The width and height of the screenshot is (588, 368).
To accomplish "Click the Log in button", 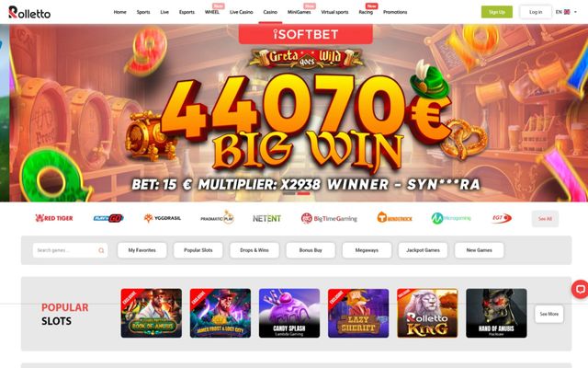I will tap(536, 12).
